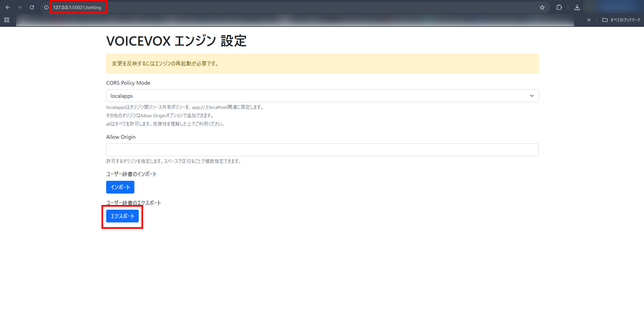Click the Allow Origin hint about space-separated origins

click(x=174, y=161)
